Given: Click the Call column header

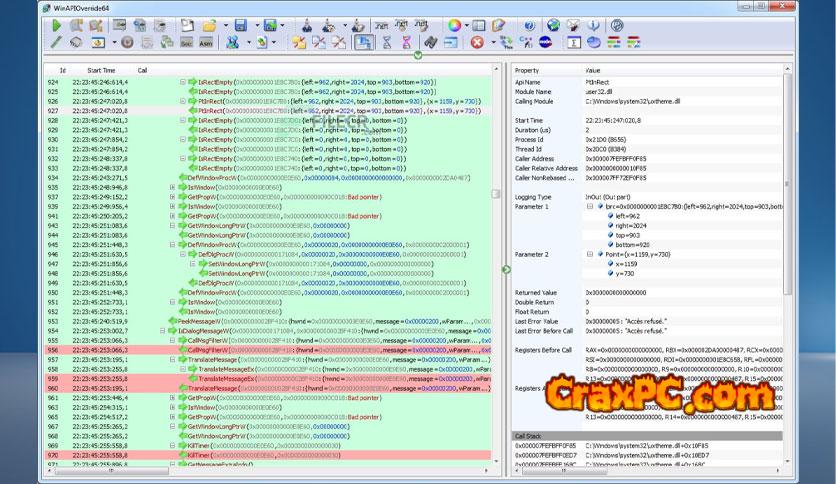Looking at the screenshot, I should (142, 70).
